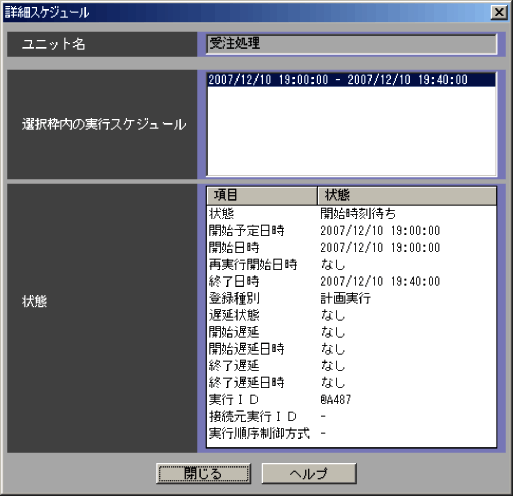Close the 詳細スケジュール dialog with X
The height and width of the screenshot is (496, 513).
[499, 13]
